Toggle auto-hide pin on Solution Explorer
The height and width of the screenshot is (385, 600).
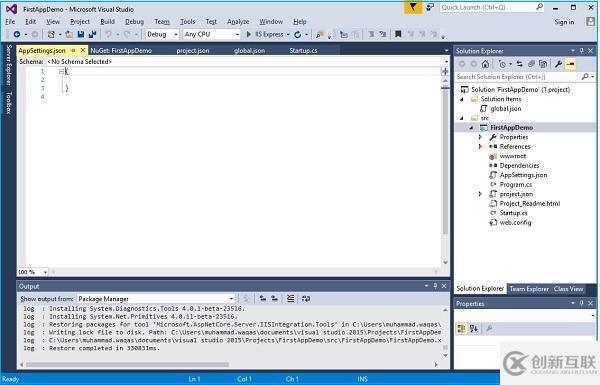582,51
